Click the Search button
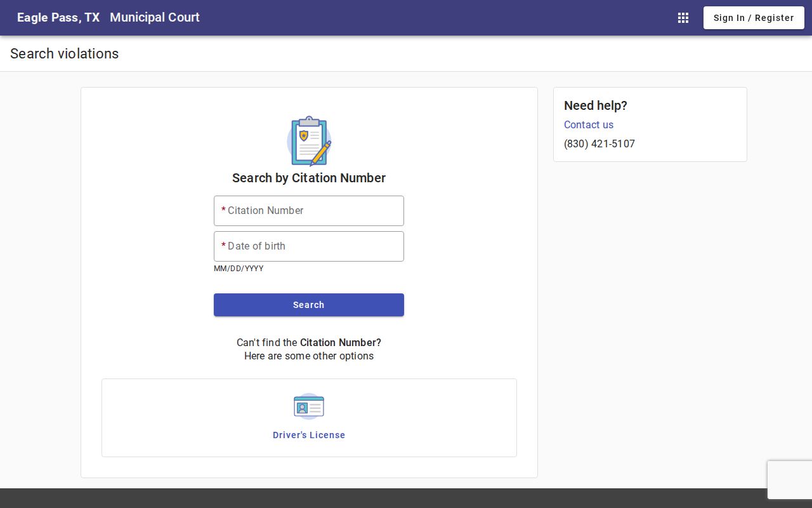812x508 pixels. (309, 305)
